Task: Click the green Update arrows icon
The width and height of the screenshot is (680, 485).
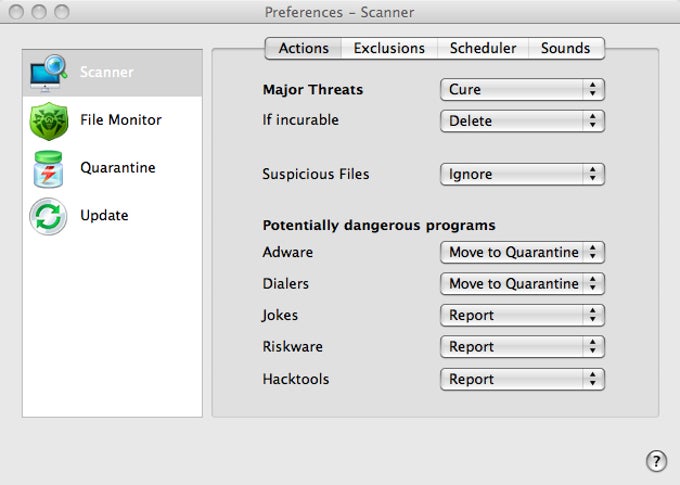Action: tap(48, 216)
